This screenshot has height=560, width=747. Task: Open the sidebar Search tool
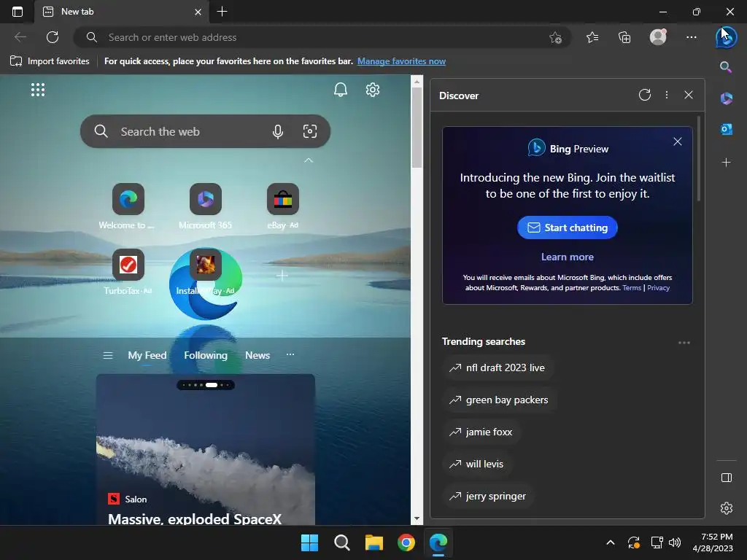click(x=726, y=66)
